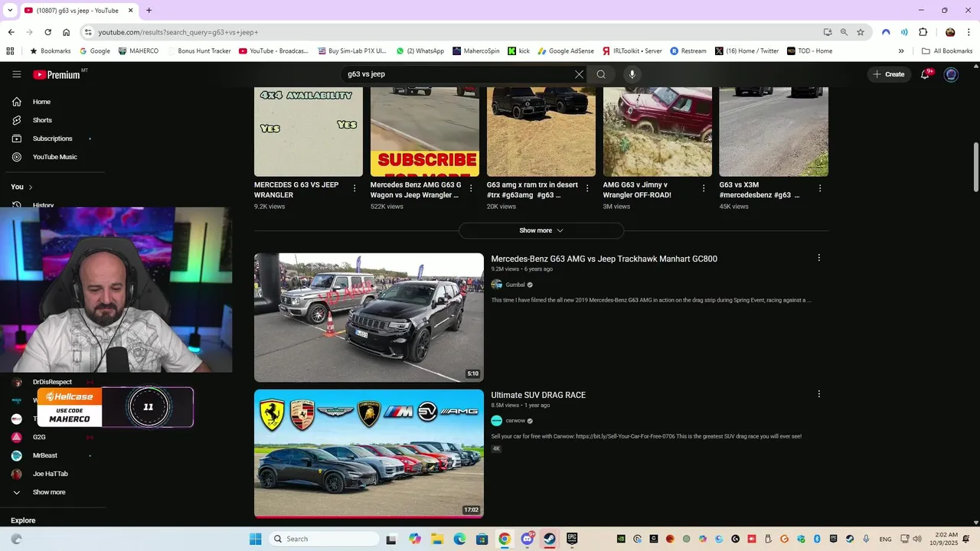Open more actions for AMG G63 v Jimny short
This screenshot has width=980, height=551.
click(704, 187)
